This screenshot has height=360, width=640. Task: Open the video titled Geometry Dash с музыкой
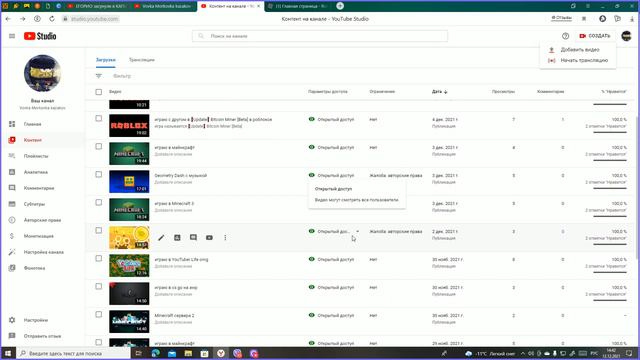pyautogui.click(x=180, y=176)
